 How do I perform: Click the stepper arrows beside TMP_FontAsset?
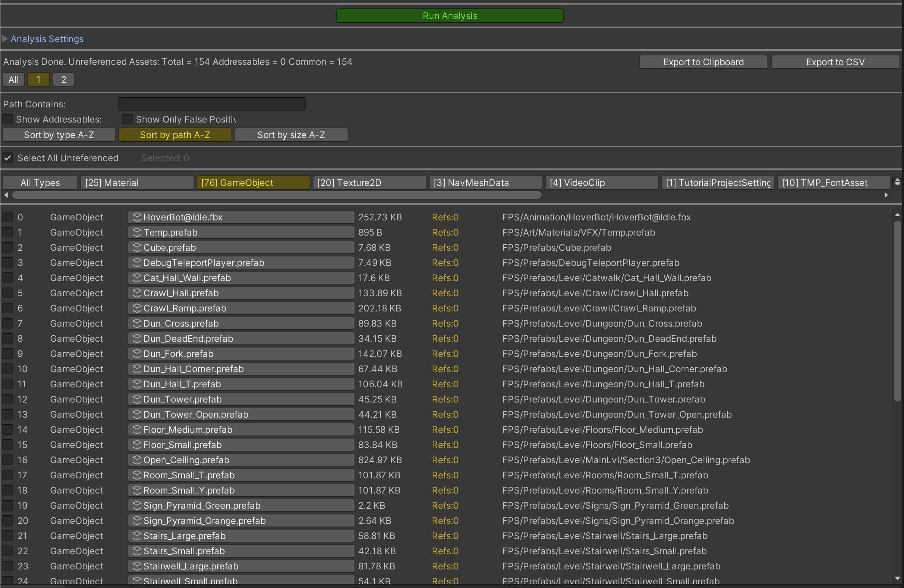coord(897,182)
